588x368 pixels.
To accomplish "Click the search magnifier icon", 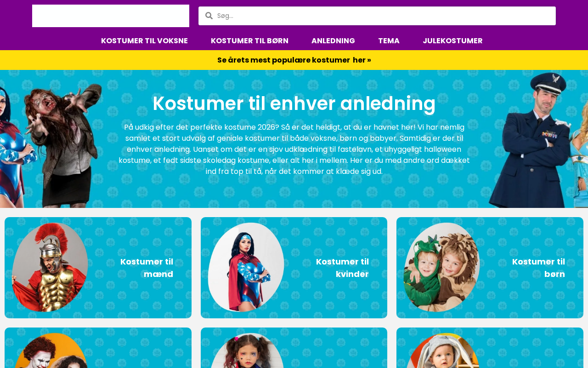I will (x=209, y=16).
